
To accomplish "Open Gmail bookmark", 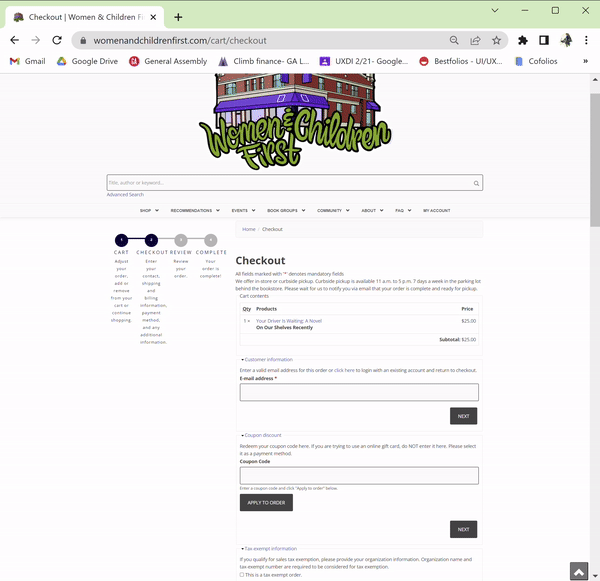I will coord(27,61).
